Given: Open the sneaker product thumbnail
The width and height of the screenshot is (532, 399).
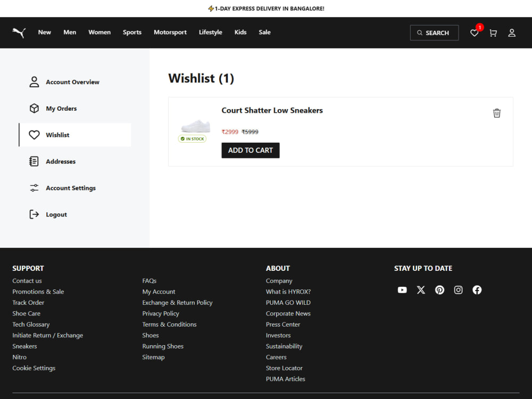Looking at the screenshot, I should coord(195,126).
